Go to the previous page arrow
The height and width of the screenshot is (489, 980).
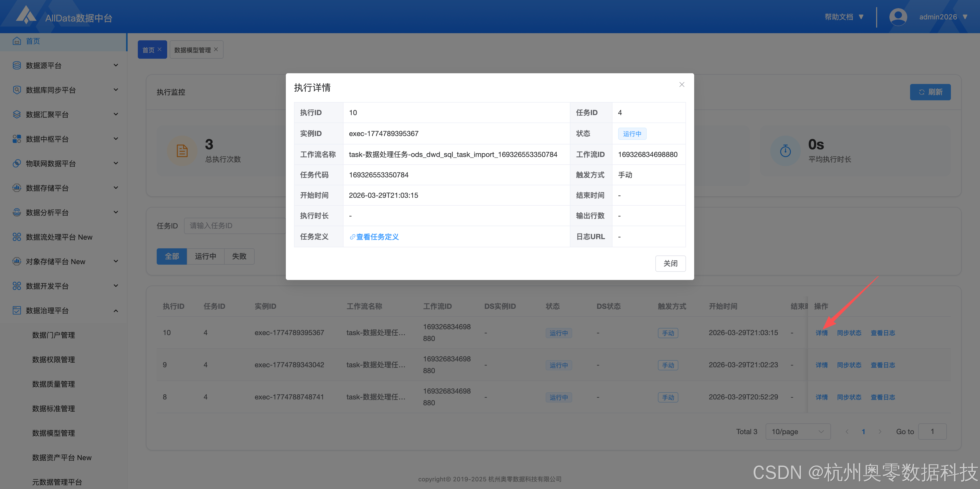[847, 432]
